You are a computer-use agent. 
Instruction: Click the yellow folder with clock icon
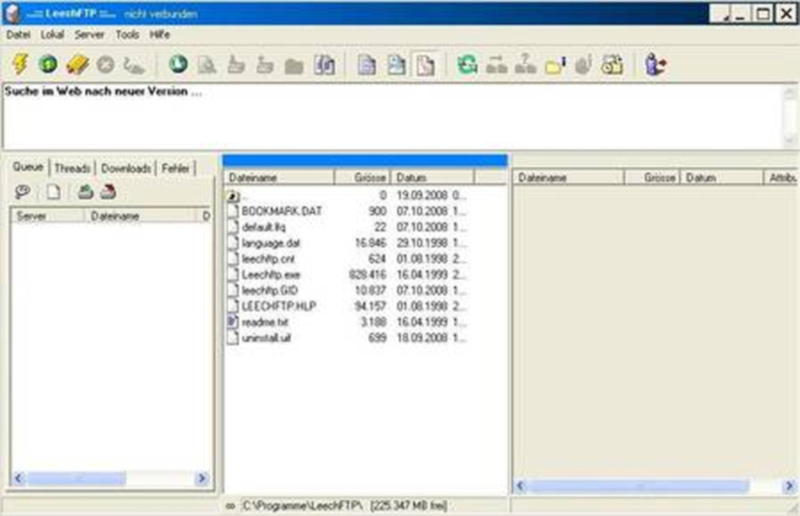pos(612,65)
